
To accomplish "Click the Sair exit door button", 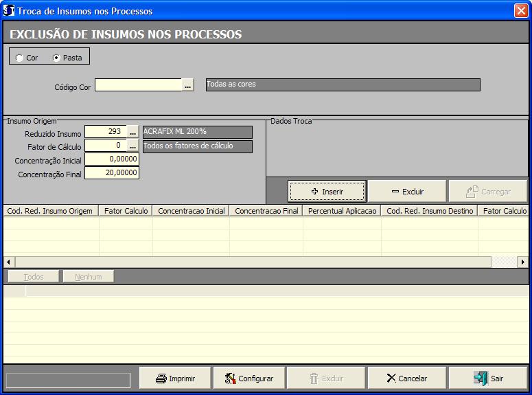I will pyautogui.click(x=488, y=378).
